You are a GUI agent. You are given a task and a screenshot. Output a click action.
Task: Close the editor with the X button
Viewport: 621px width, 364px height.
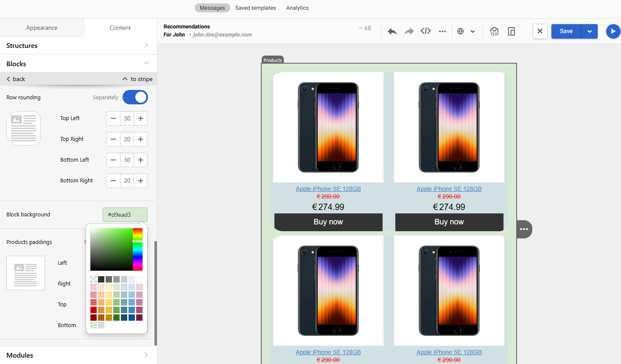(x=540, y=31)
